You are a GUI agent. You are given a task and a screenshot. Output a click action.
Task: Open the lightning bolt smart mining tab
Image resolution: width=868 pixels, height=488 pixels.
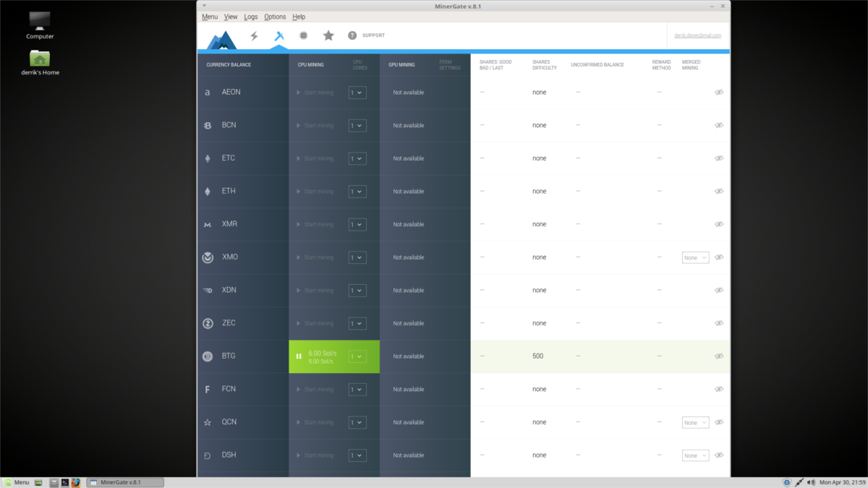pos(254,35)
